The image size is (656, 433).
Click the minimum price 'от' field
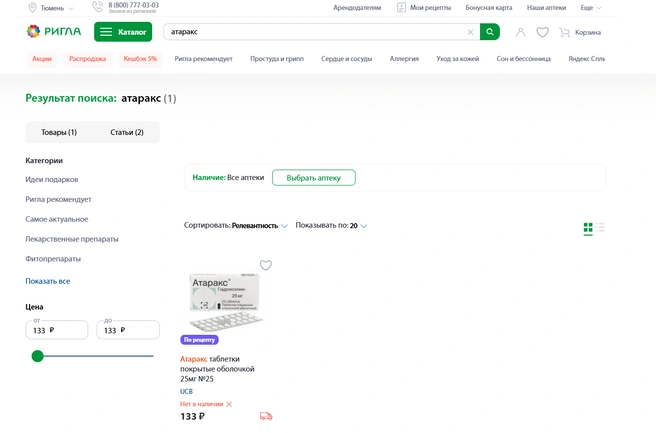[57, 330]
